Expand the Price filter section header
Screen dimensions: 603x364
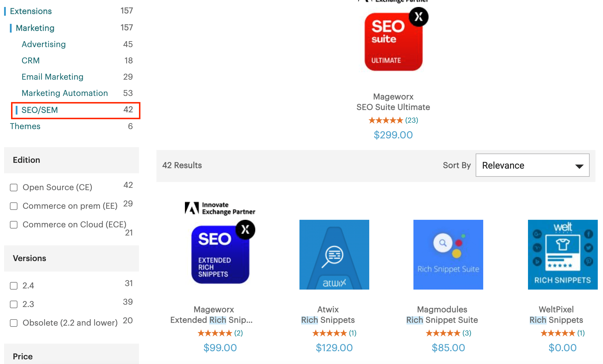point(72,354)
